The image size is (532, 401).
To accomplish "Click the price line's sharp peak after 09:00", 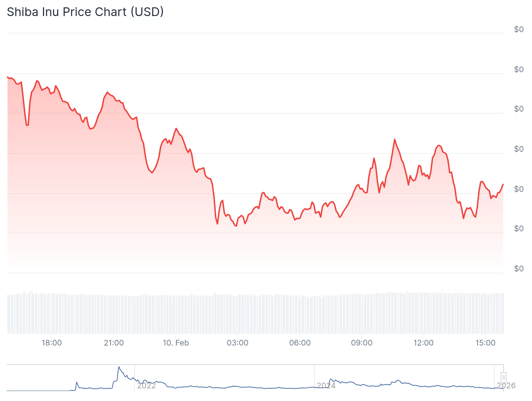I will [x=395, y=139].
